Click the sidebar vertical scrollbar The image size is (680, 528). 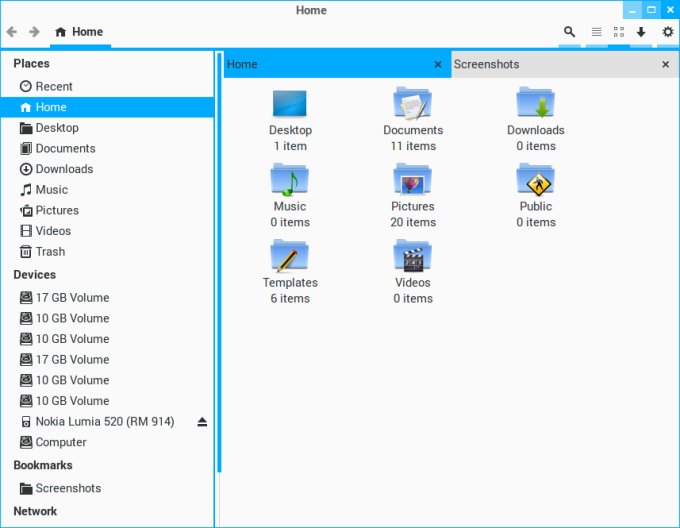219,262
